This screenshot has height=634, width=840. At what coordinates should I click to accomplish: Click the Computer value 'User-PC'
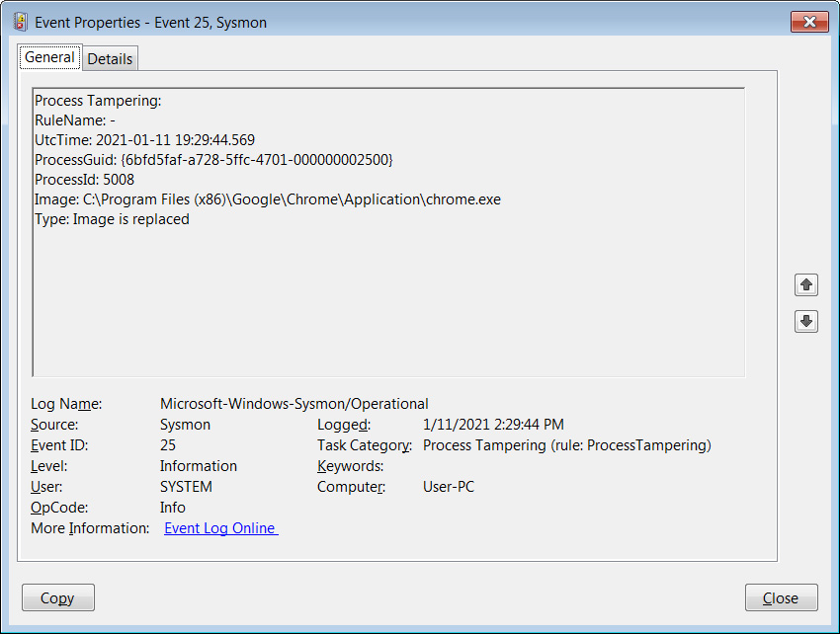coord(449,487)
